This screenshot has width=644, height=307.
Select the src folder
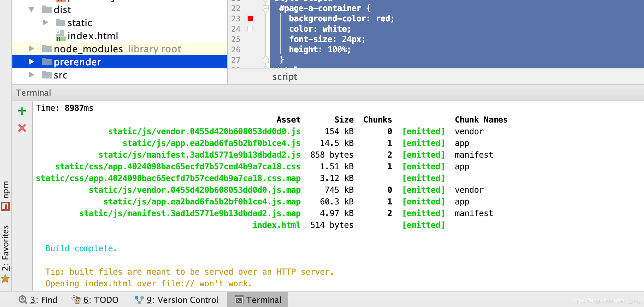(x=61, y=75)
